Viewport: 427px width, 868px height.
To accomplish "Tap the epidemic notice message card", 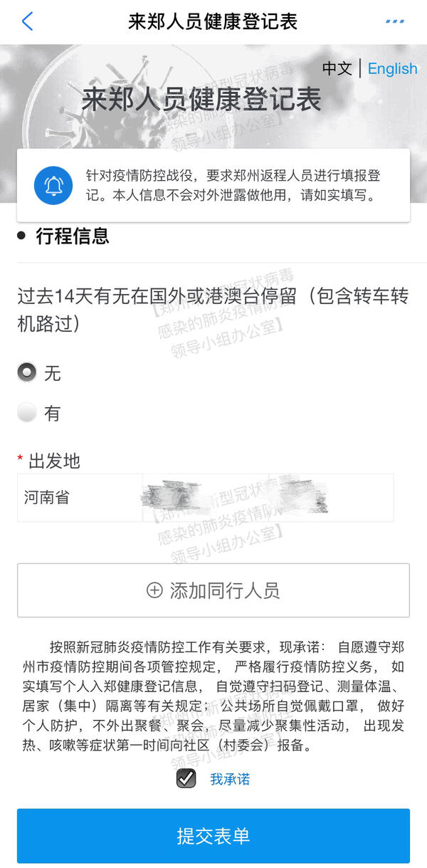I will tap(213, 185).
